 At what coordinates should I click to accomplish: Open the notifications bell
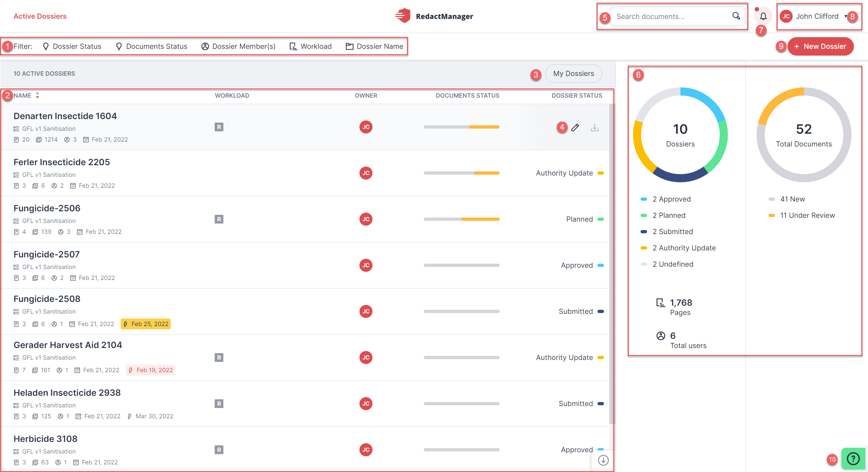[763, 16]
